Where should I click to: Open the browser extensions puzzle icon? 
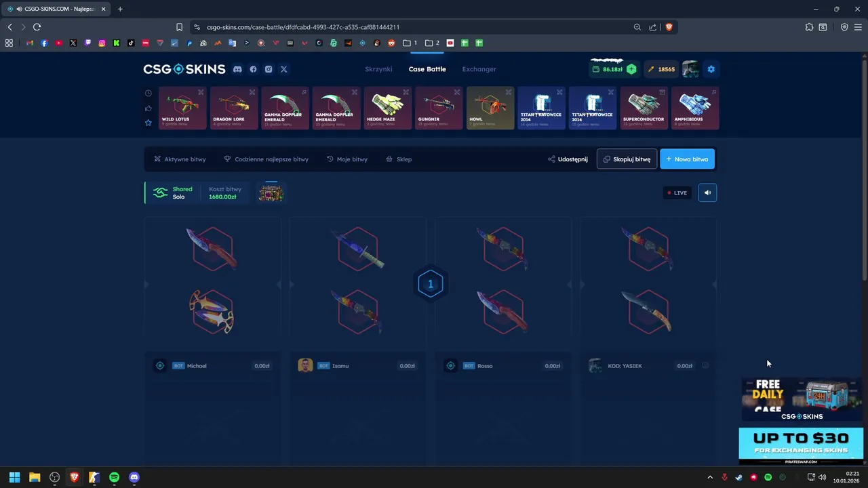pos(809,27)
